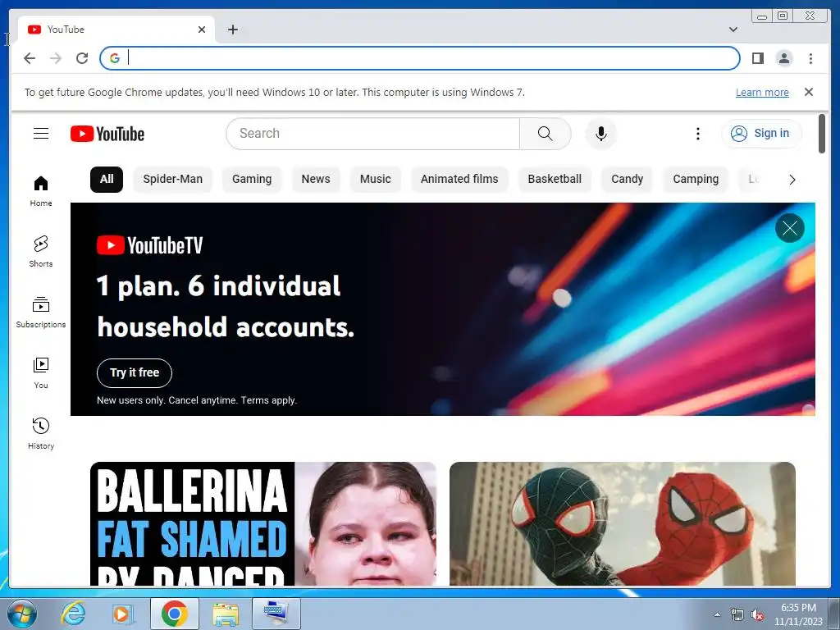Close the YouTube tab
This screenshot has width=840, height=630.
202,30
